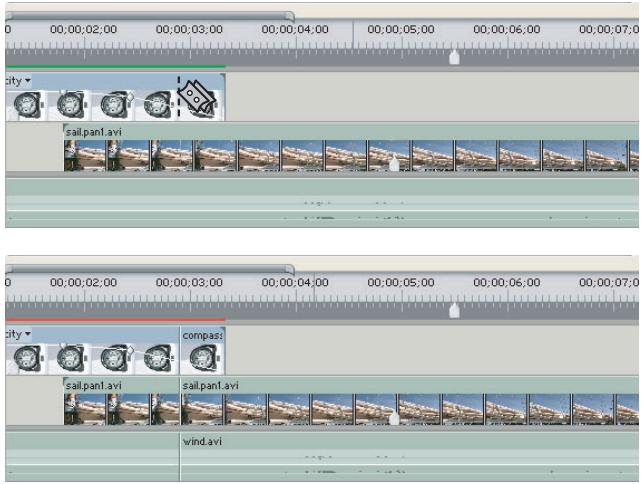Click the lower timeline work area bar
The image size is (642, 484).
click(x=150, y=270)
